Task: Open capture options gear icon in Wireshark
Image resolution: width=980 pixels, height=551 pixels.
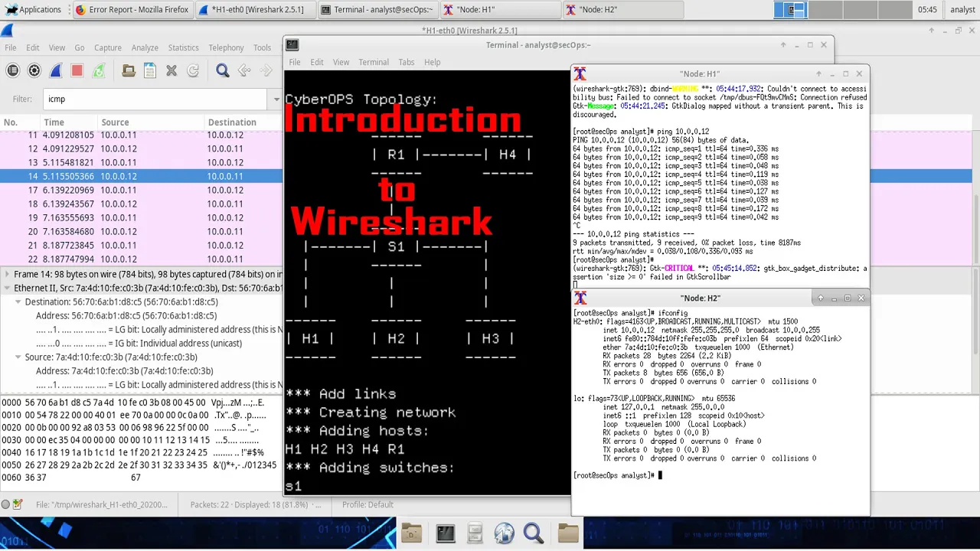Action: pyautogui.click(x=34, y=70)
